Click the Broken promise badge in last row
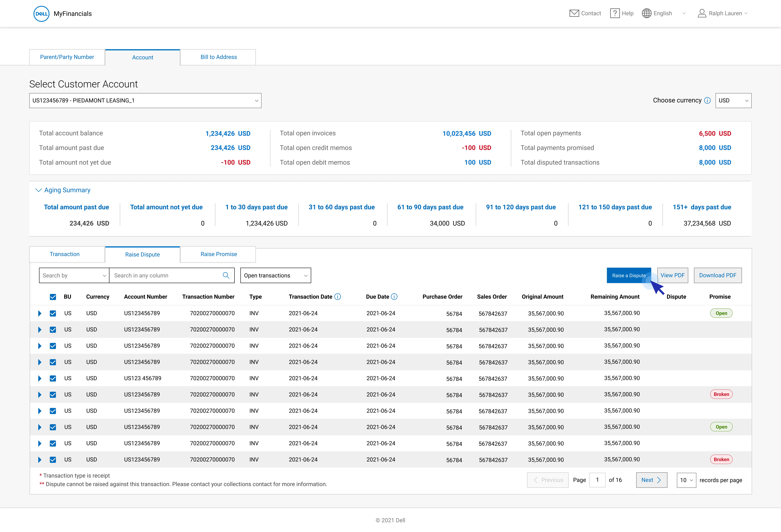781x532 pixels. (721, 459)
